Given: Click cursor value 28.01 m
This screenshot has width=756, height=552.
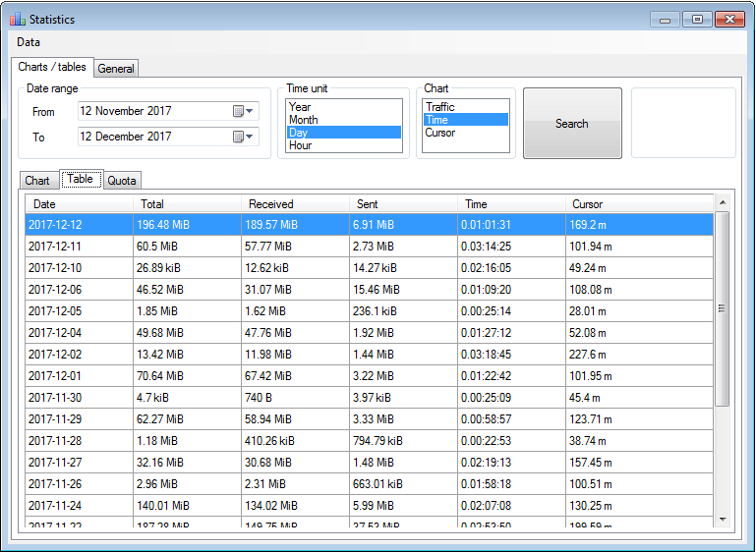Looking at the screenshot, I should [x=639, y=311].
